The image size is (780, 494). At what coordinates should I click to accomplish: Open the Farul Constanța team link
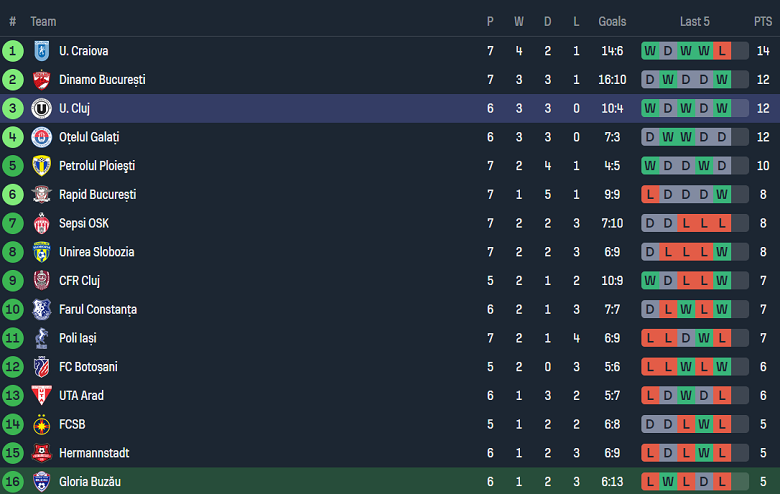pyautogui.click(x=98, y=310)
